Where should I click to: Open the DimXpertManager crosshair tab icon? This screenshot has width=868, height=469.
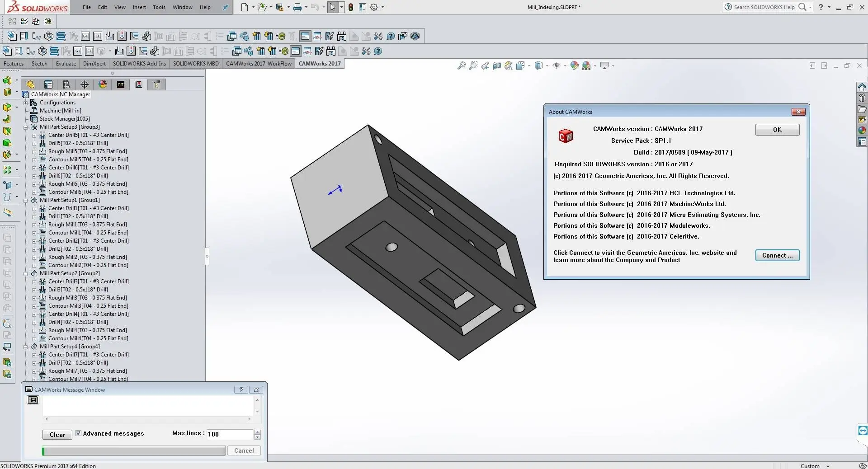pyautogui.click(x=85, y=84)
